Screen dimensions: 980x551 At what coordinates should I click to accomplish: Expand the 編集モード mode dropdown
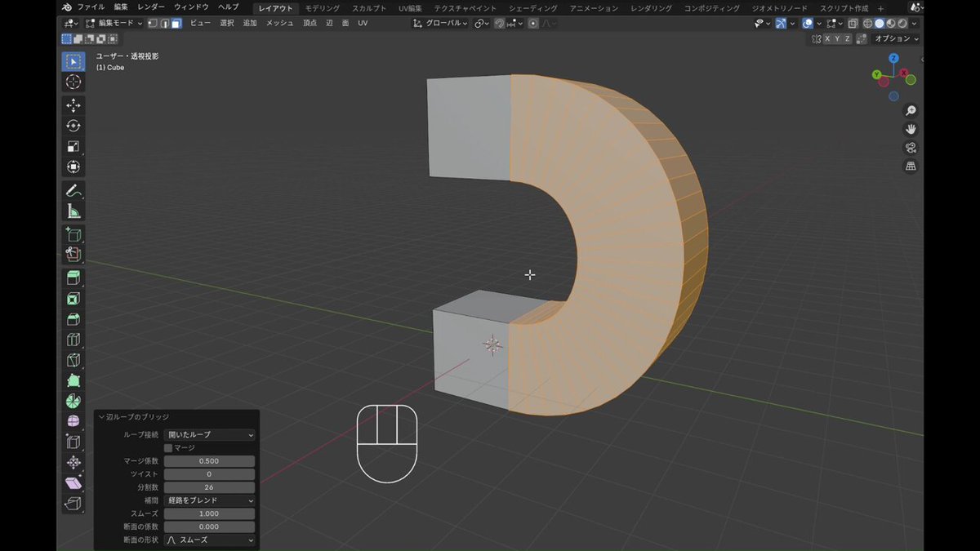(x=114, y=24)
